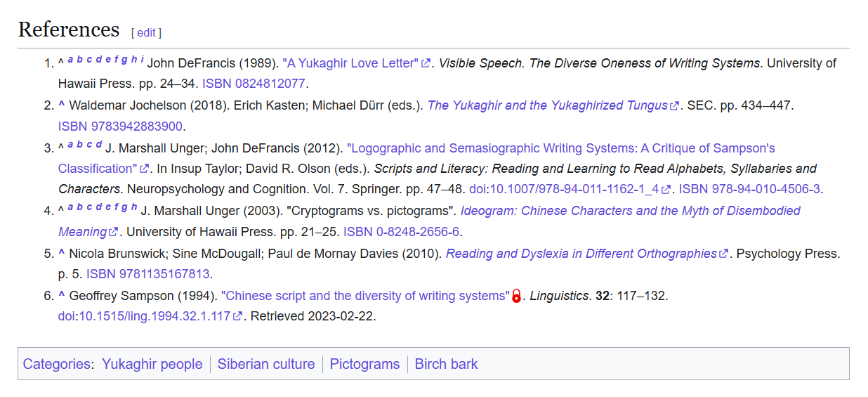
Task: Click author text "John DeFrancis (1989)"
Action: [x=213, y=63]
